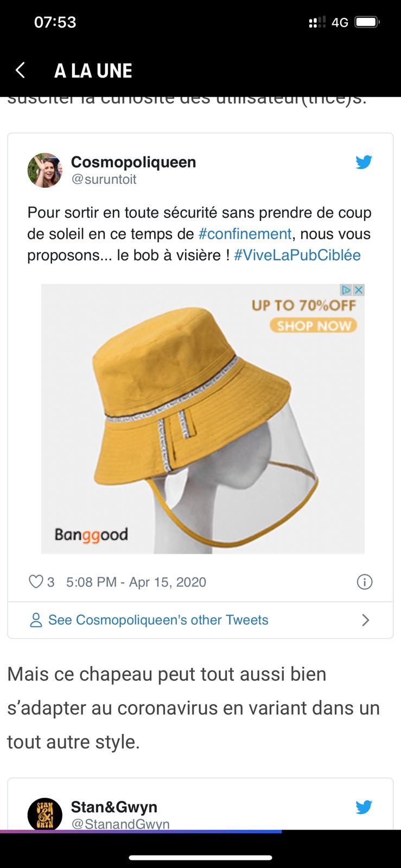Click the Stan&Gwyn display name
Image resolution: width=401 pixels, height=868 pixels.
114,807
